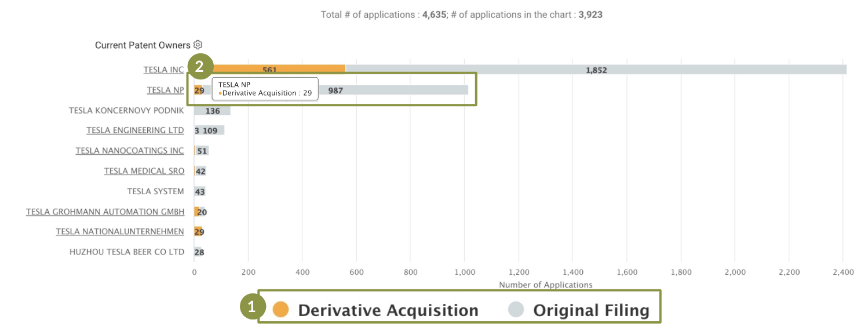This screenshot has height=334, width=868.
Task: Open the TESLA ENGINEERING LTD link
Action: (x=135, y=130)
